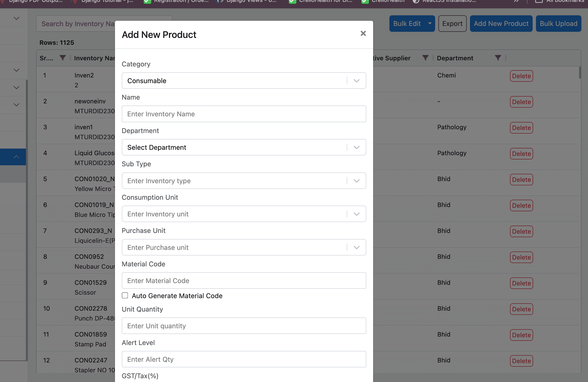Click the Add New Product button
Viewport: 588px width, 382px height.
(x=501, y=24)
